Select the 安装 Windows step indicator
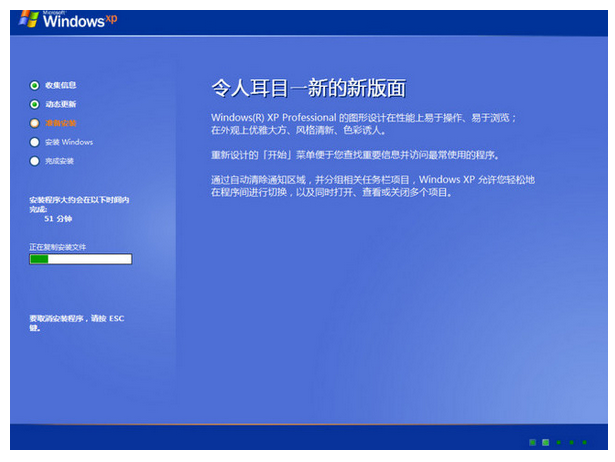Image resolution: width=615 pixels, height=462 pixels. pos(35,142)
